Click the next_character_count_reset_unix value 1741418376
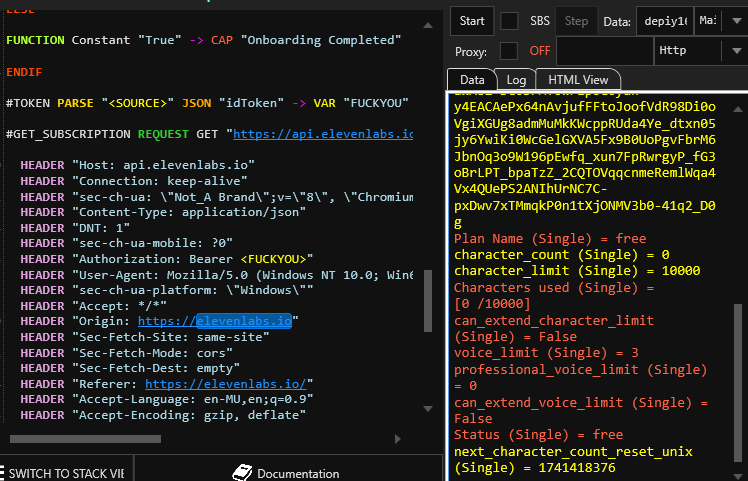This screenshot has width=748, height=481. (x=577, y=468)
